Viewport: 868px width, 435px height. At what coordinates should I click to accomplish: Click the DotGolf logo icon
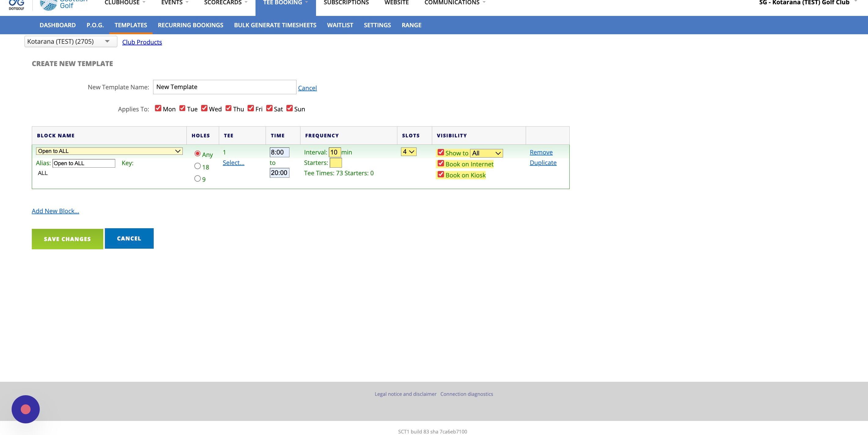[x=16, y=4]
